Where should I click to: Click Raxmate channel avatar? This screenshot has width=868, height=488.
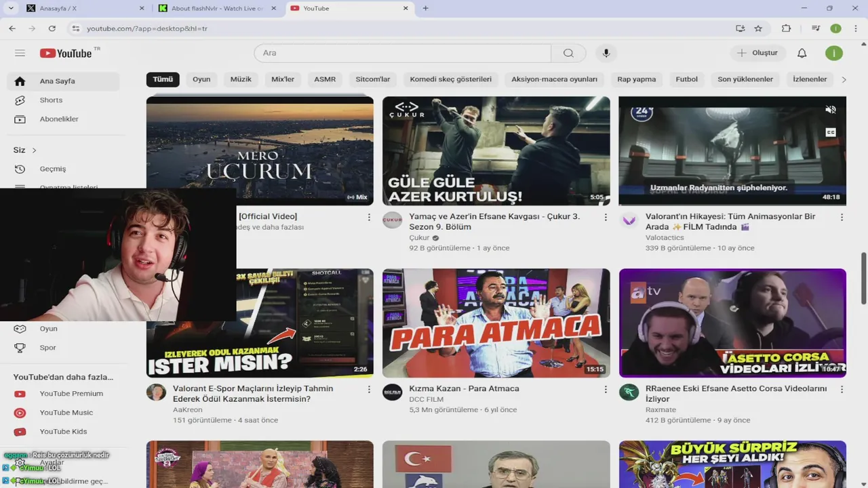tap(629, 392)
